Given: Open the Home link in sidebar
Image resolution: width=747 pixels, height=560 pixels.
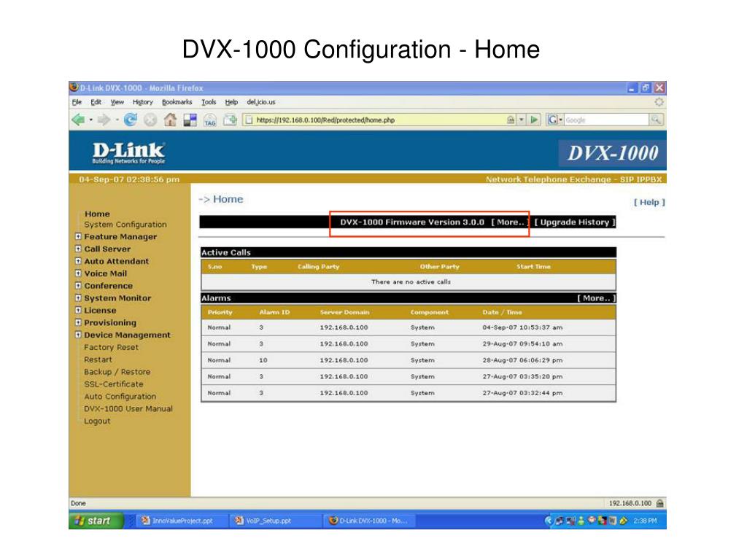Looking at the screenshot, I should coord(97,214).
